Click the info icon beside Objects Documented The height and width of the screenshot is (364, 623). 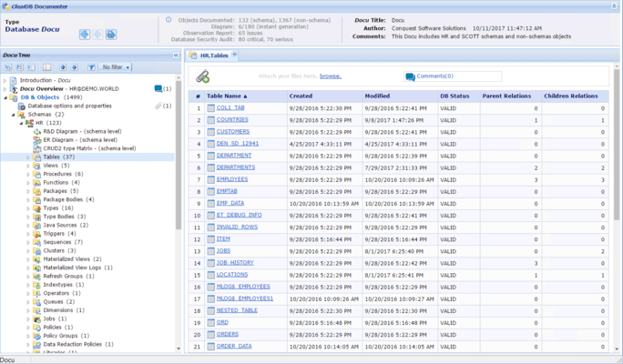pos(169,19)
